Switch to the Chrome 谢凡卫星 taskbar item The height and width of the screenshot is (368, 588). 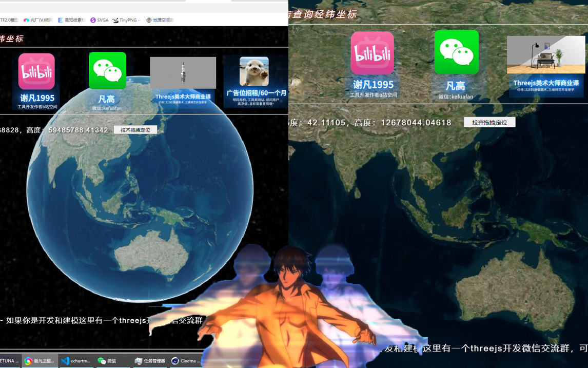click(40, 361)
